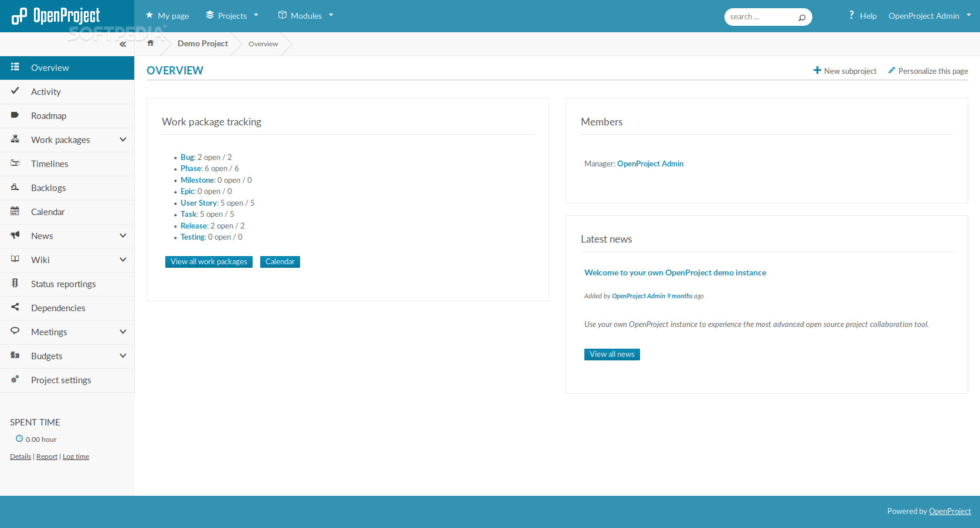Screen dimensions: 980x528
Task: Expand the Work packages submenu chevron
Action: point(123,139)
